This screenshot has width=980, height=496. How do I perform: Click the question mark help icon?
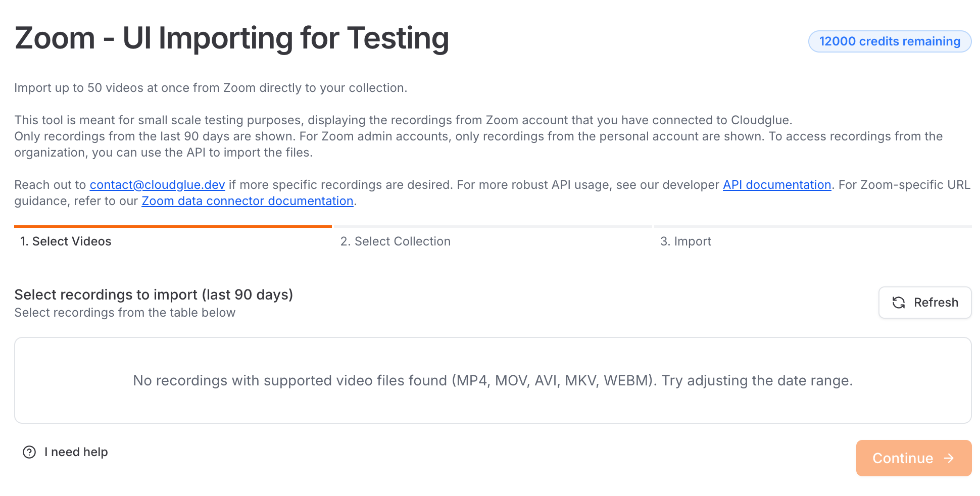coord(29,452)
